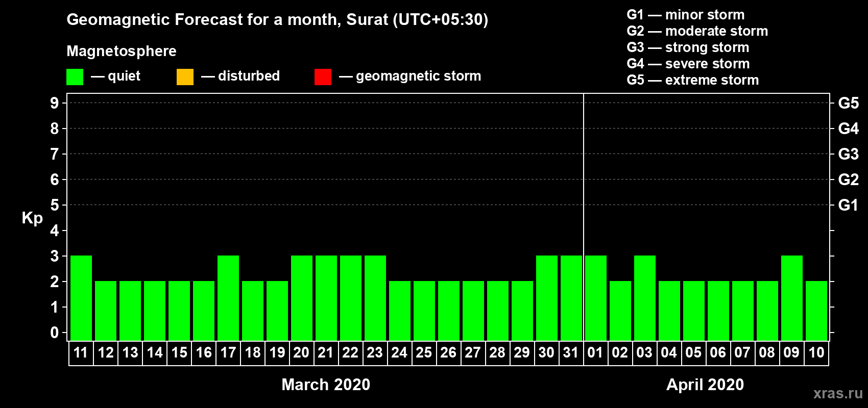Viewport: 868px width, 408px height.
Task: Click the 'April 2020' month label
Action: pyautogui.click(x=705, y=385)
